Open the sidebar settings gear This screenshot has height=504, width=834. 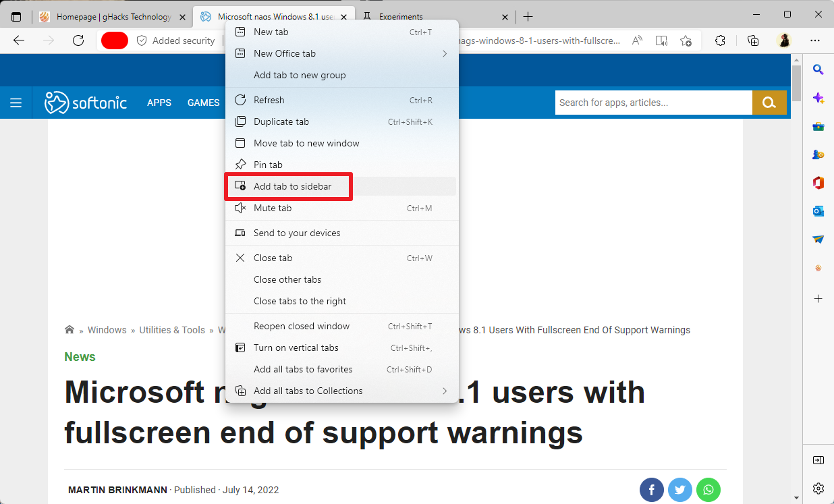[818, 488]
